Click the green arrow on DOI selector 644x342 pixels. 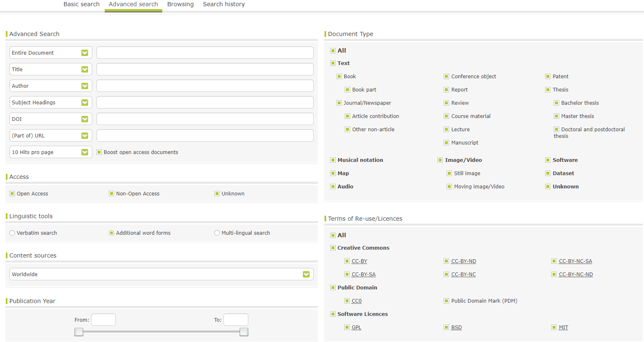point(85,119)
